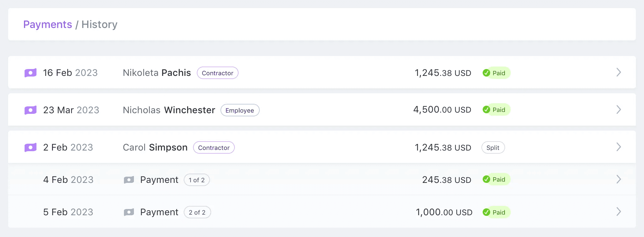Open Nicholas Winchester's payment via the chevron
Viewport: 644px width, 237px height.
(619, 110)
